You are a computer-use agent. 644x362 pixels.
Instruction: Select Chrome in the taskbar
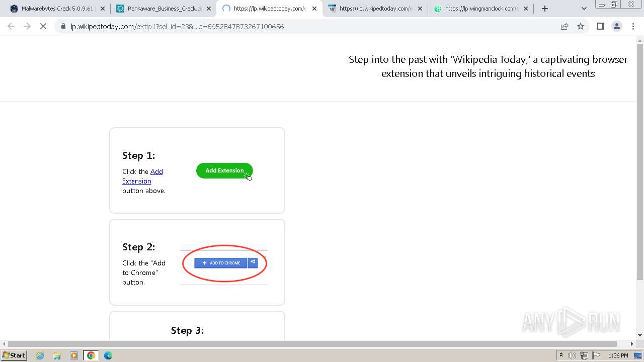point(91,355)
